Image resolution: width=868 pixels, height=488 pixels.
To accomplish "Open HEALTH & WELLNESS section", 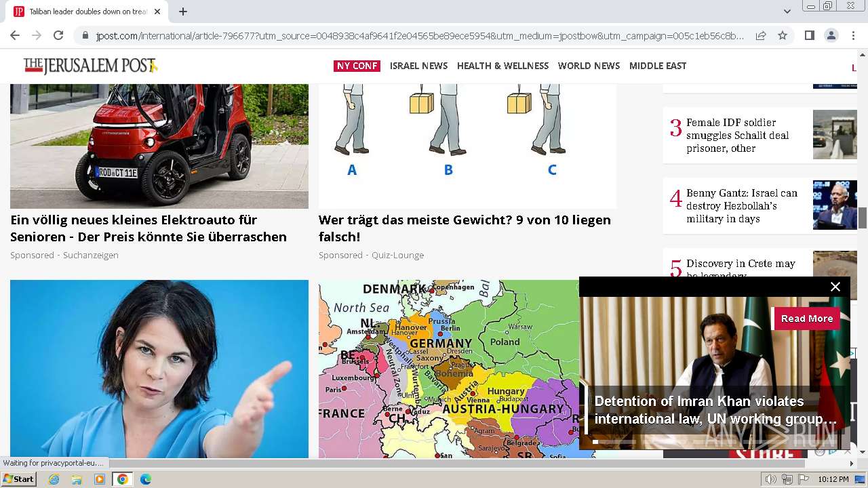I will (502, 66).
